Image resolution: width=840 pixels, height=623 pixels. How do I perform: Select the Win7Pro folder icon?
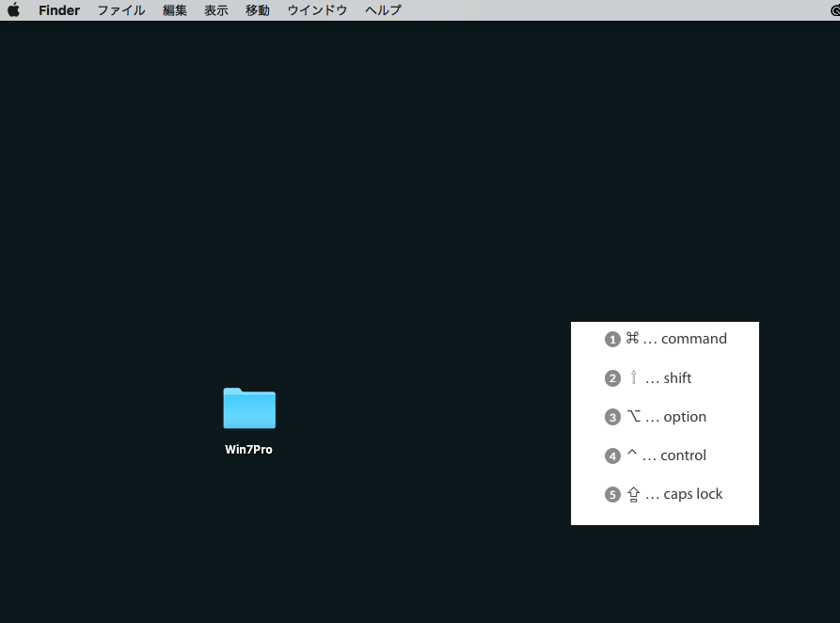[x=249, y=408]
